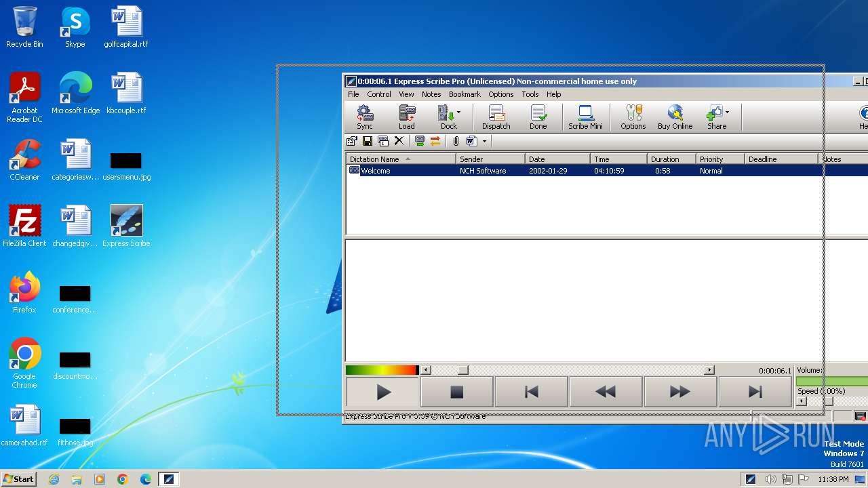The height and width of the screenshot is (488, 868).
Task: Click the dictation properties small icon
Action: 351,141
